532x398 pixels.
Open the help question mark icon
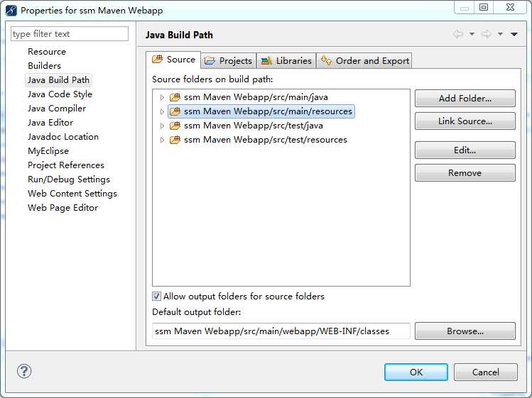click(24, 371)
